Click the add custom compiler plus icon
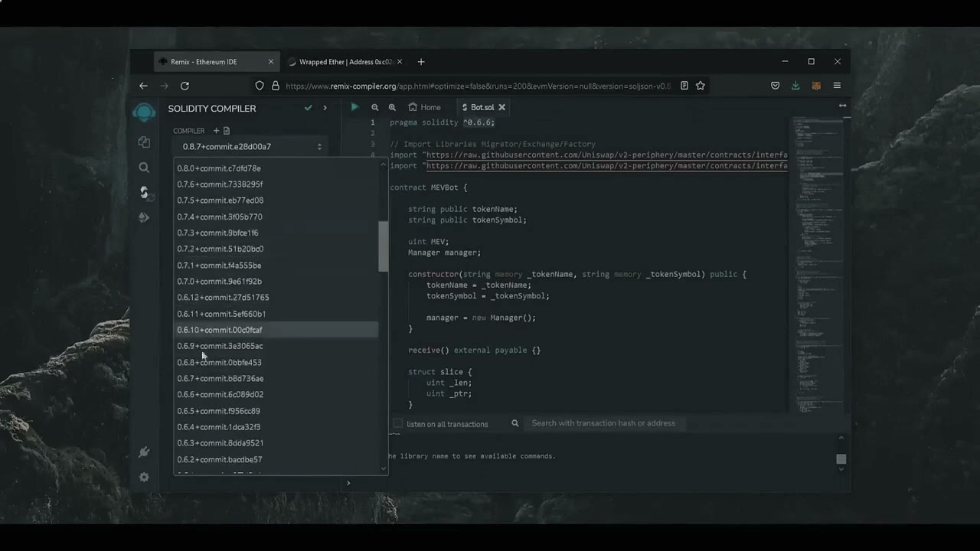Image resolution: width=980 pixels, height=551 pixels. point(216,131)
